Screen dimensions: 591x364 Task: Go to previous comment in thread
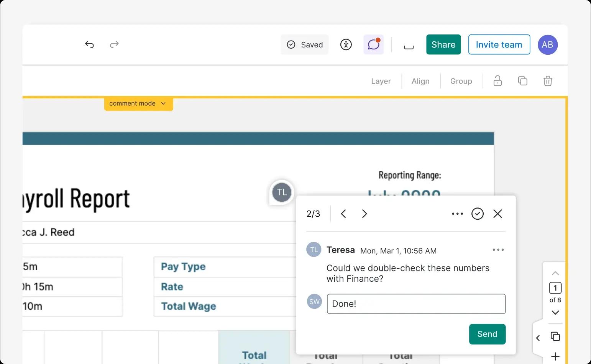343,214
